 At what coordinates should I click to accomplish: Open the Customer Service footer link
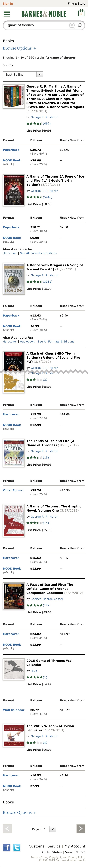[x=44, y=846]
